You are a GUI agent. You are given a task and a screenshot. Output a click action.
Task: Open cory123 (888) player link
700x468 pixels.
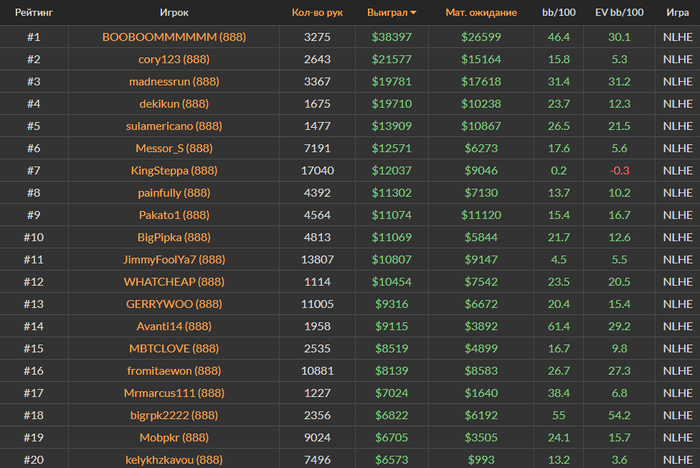pos(174,59)
